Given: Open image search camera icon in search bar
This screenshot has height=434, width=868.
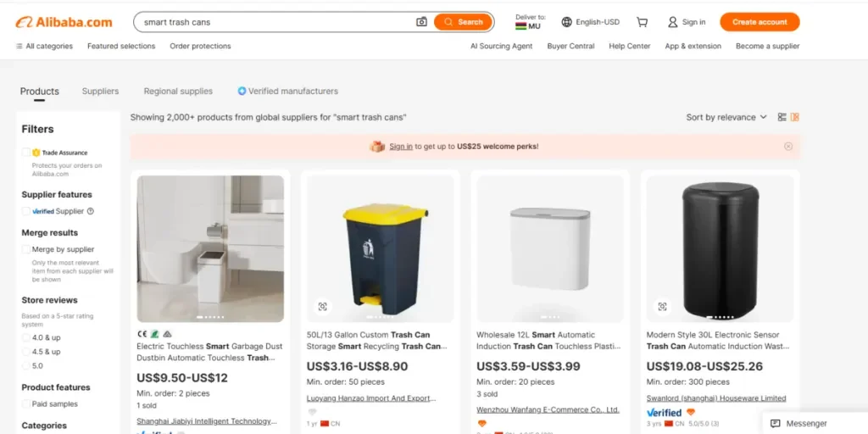Looking at the screenshot, I should [x=421, y=22].
